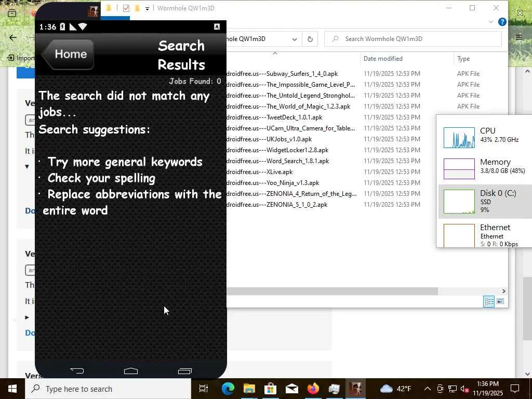Screen dimensions: 532x399
Task: Open Task View from taskbar
Action: (x=203, y=389)
